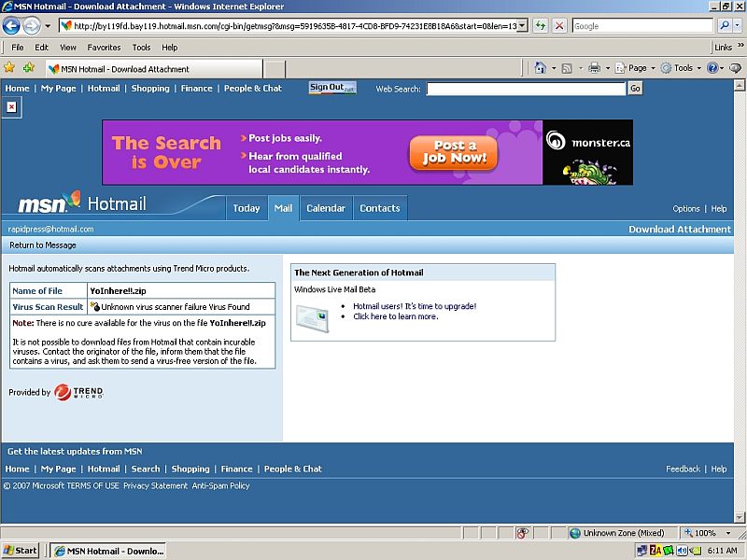This screenshot has height=560, width=747.
Task: Click the browser Back arrow button
Action: click(x=13, y=26)
